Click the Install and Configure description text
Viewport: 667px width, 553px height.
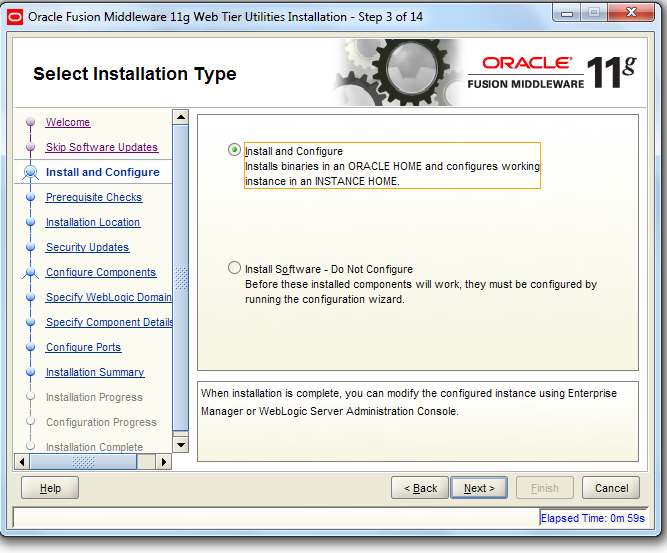click(x=392, y=174)
